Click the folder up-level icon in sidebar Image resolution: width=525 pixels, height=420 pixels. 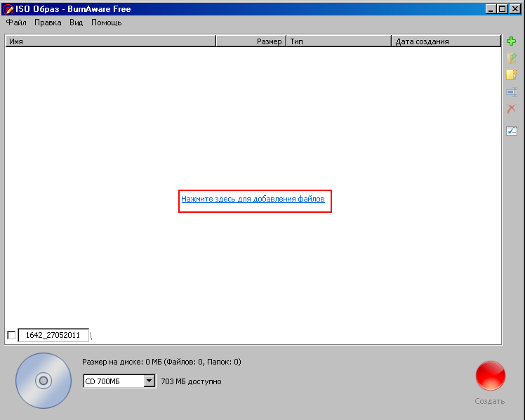[511, 58]
